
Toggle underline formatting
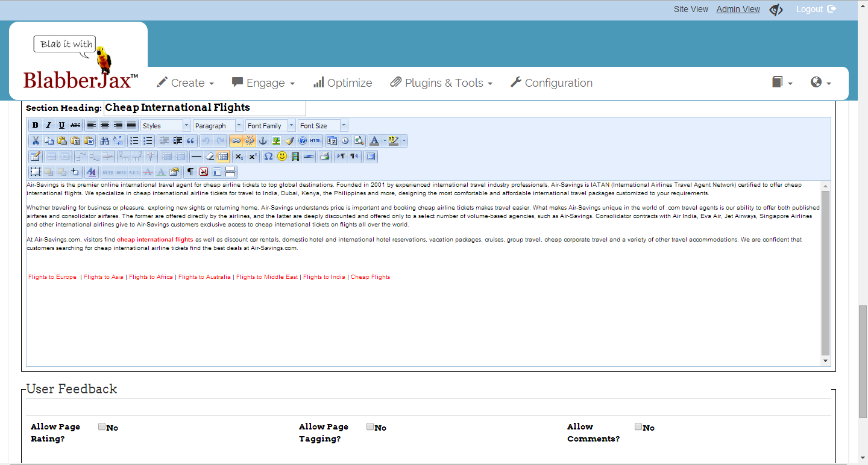[61, 125]
